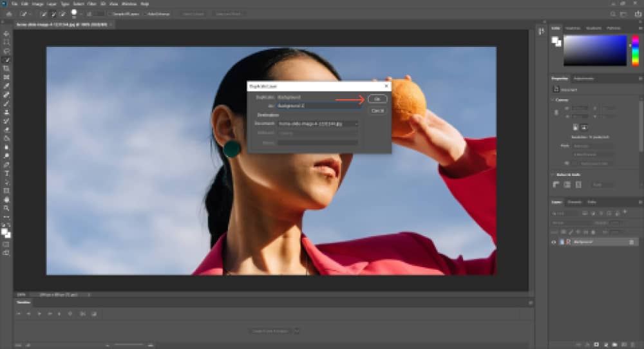Click the Select and Mask button

pos(229,14)
